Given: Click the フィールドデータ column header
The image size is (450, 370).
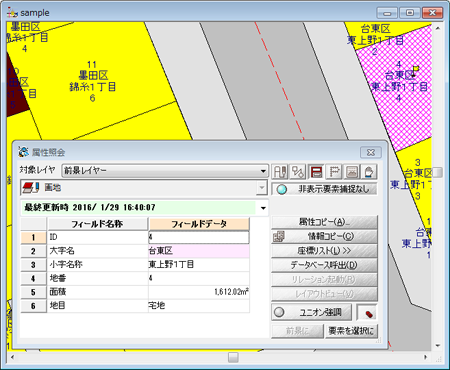Looking at the screenshot, I should click(x=199, y=224).
